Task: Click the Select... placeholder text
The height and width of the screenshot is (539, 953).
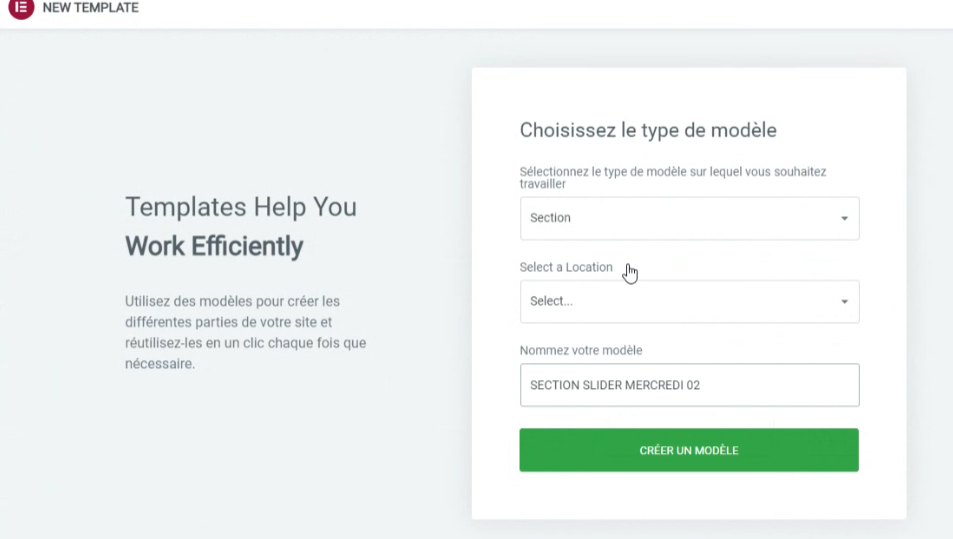Action: pyautogui.click(x=551, y=301)
